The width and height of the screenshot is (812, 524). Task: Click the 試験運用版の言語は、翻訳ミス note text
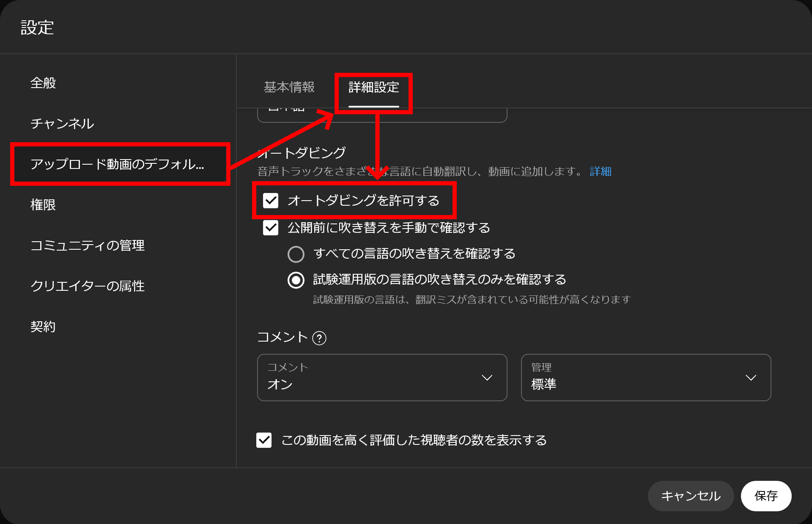tap(472, 300)
